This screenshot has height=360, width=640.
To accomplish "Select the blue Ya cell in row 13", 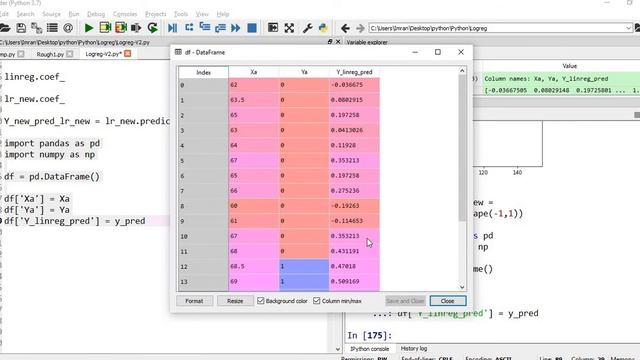I will (x=304, y=282).
